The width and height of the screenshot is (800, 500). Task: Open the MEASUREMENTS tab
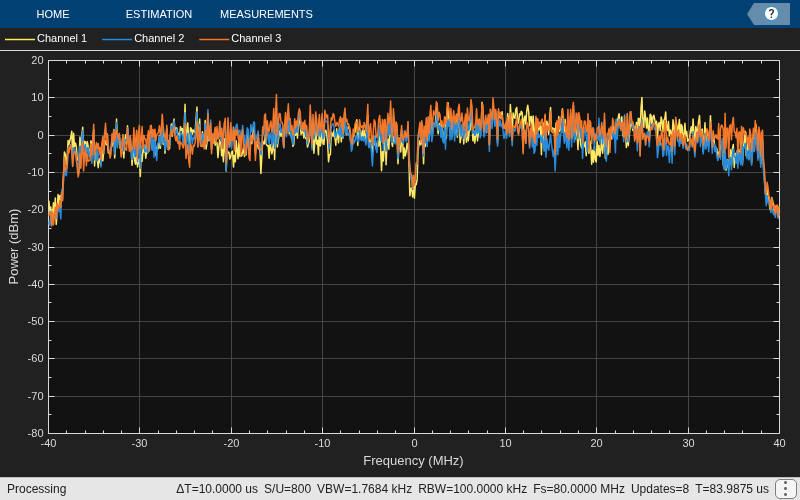click(x=266, y=14)
